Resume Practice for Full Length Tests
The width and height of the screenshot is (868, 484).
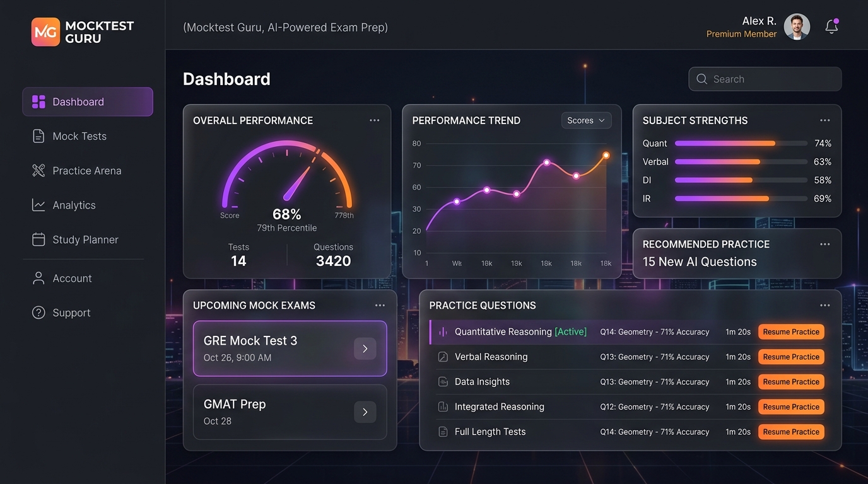pyautogui.click(x=791, y=432)
